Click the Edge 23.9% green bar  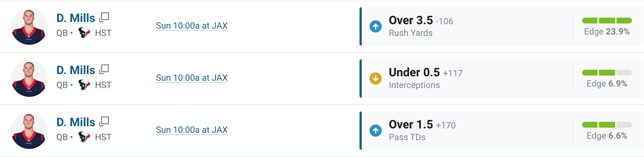pyautogui.click(x=607, y=21)
